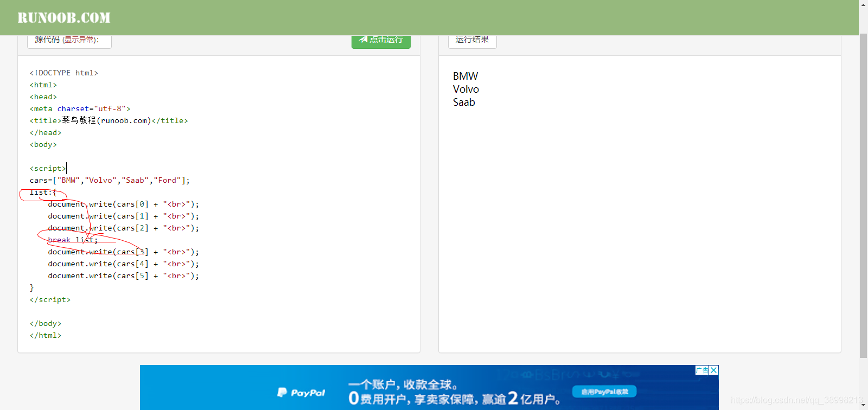Screen dimensions: 868x410
Task: Click the page vertical scrollbar thumb
Action: click(x=863, y=195)
